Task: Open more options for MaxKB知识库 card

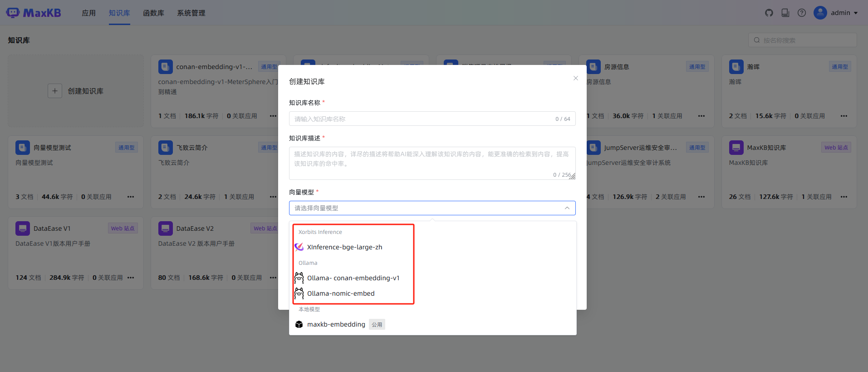Action: (x=844, y=197)
